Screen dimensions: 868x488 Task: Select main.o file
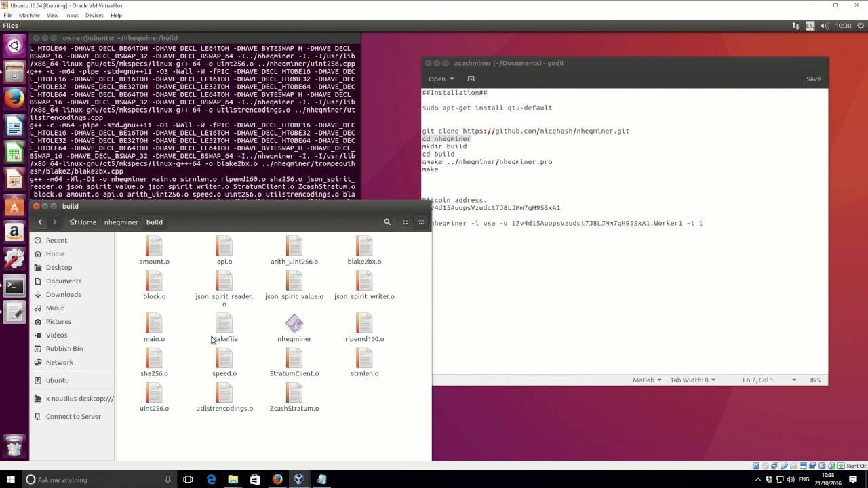click(154, 328)
